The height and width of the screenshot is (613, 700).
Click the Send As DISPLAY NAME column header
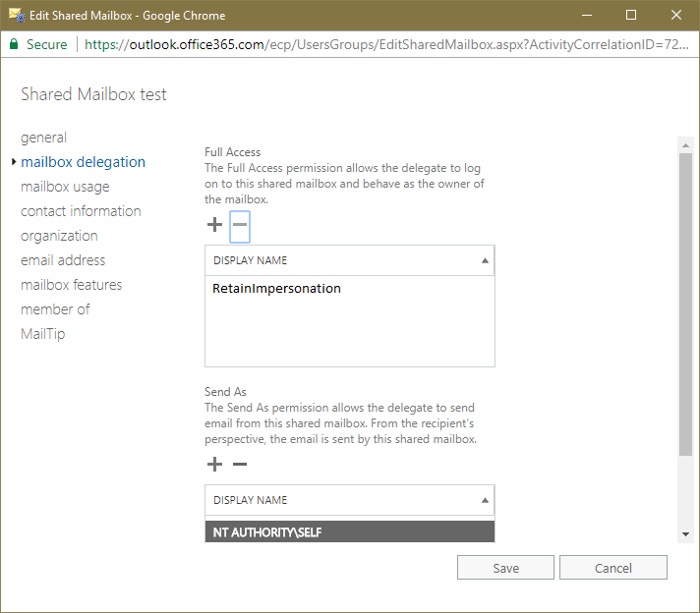click(350, 501)
